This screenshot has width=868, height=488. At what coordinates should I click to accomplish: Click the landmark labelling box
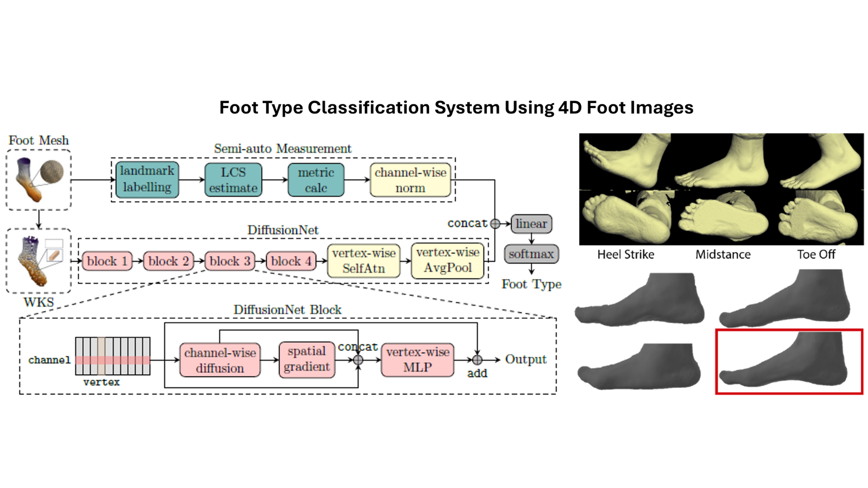(x=147, y=179)
